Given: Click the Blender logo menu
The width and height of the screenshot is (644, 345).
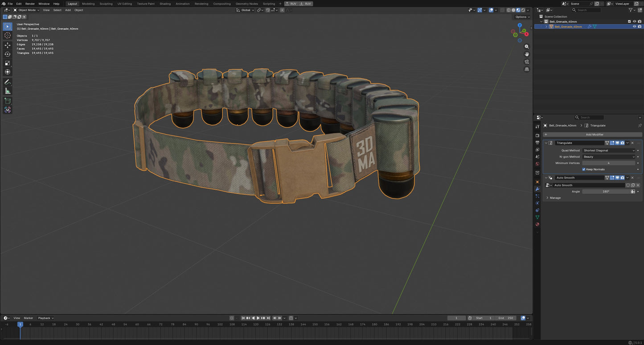Looking at the screenshot, I should tap(4, 4).
